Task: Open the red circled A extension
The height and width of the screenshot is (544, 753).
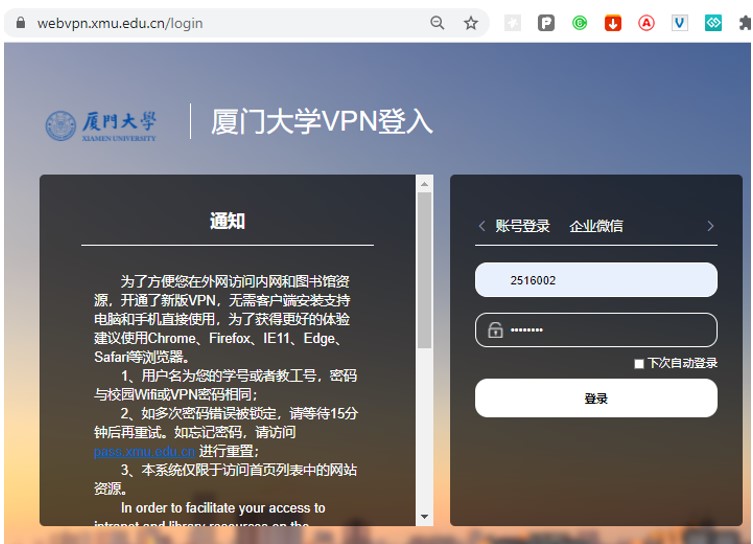Action: point(646,23)
